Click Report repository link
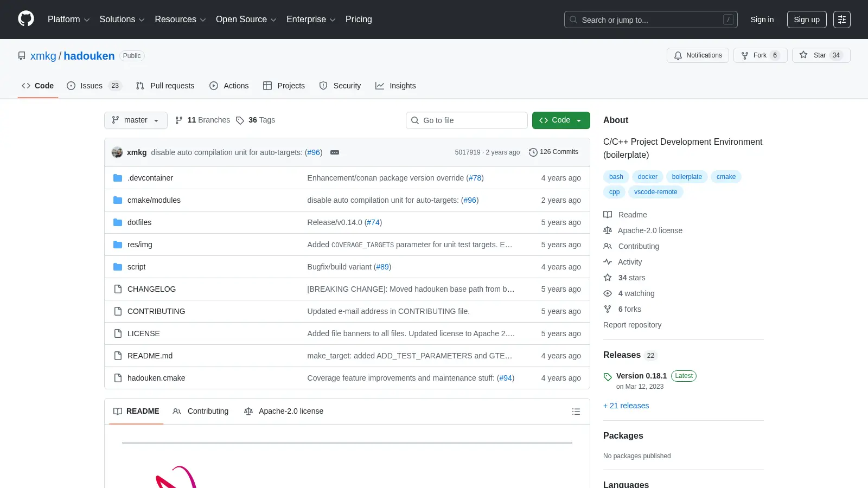The height and width of the screenshot is (488, 868). [632, 325]
